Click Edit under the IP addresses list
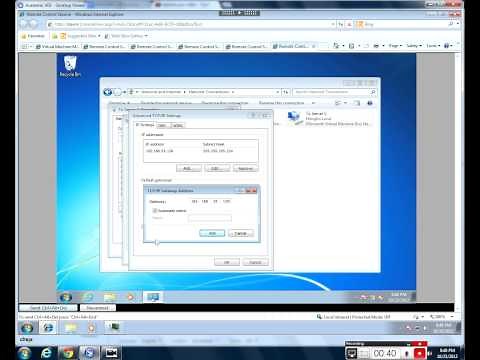Image resolution: width=480 pixels, height=360 pixels. (x=217, y=168)
